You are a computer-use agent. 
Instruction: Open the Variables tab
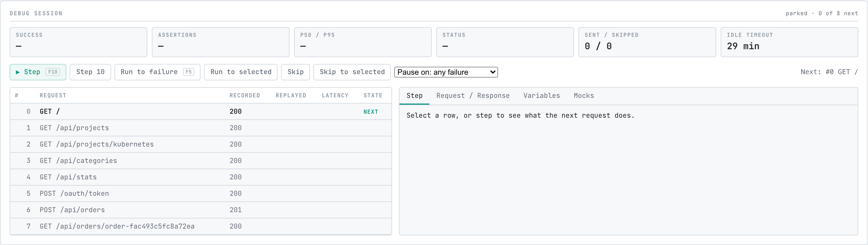pyautogui.click(x=542, y=96)
